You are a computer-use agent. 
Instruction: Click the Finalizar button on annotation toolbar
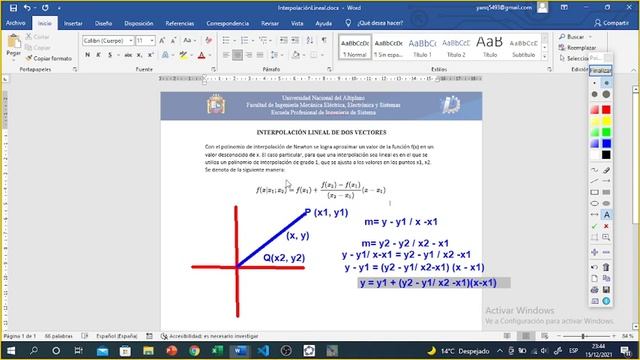click(x=600, y=71)
